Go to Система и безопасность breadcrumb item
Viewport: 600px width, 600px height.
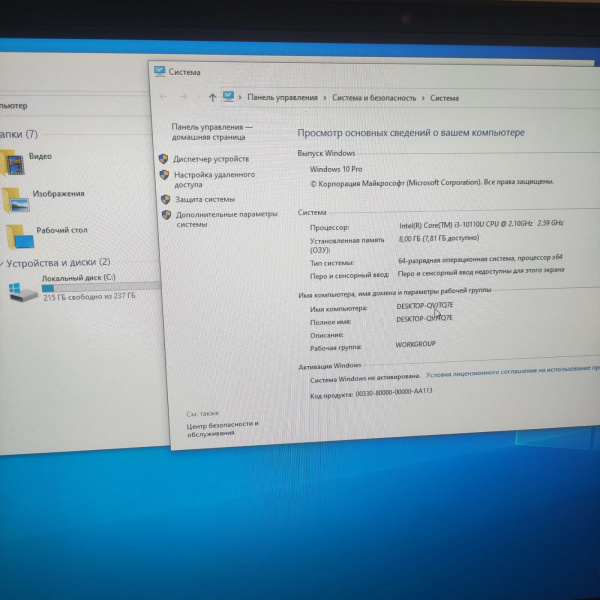click(374, 98)
